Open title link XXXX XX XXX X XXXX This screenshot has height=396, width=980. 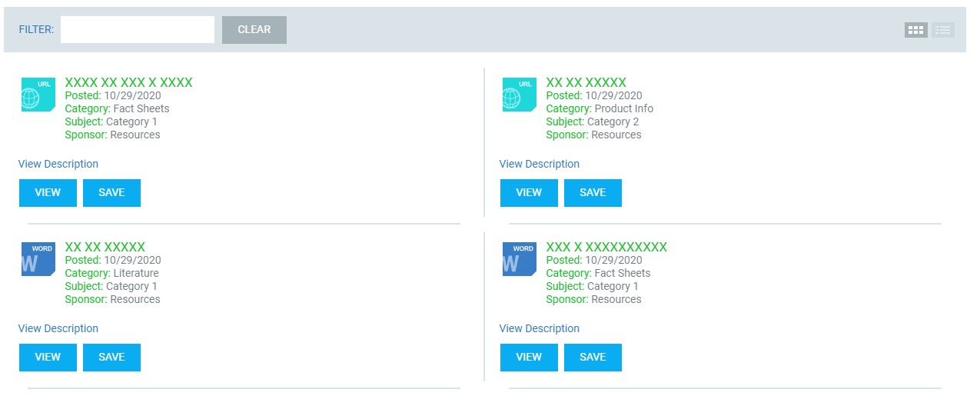129,82
